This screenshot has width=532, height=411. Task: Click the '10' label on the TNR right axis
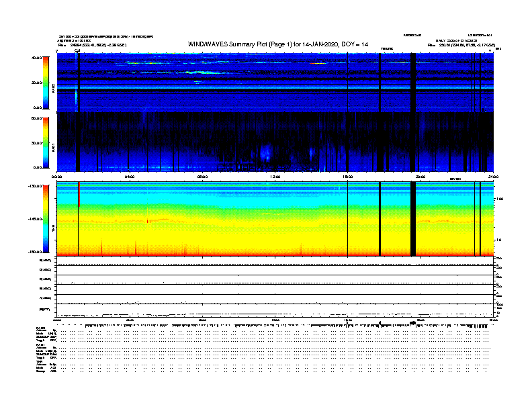click(498, 240)
